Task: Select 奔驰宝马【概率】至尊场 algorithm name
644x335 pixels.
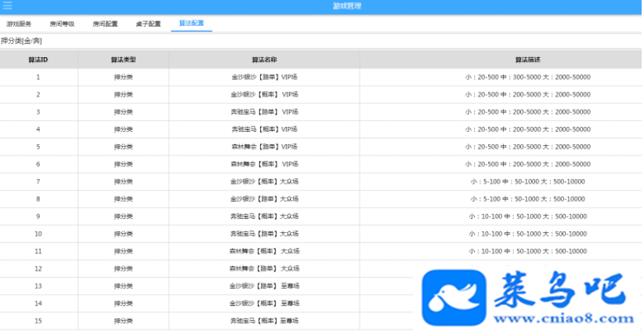Action: pos(264,321)
